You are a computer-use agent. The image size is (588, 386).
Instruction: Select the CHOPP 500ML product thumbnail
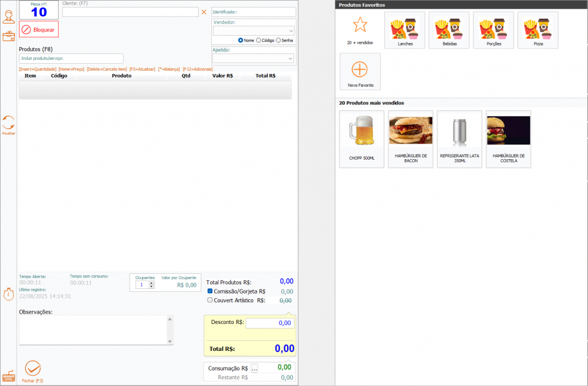click(x=362, y=138)
